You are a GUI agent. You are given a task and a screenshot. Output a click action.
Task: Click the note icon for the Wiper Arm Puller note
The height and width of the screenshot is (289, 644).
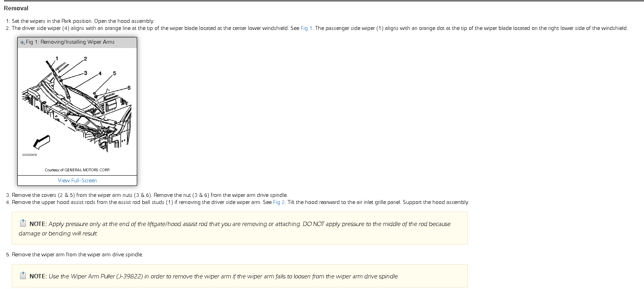(x=23, y=276)
